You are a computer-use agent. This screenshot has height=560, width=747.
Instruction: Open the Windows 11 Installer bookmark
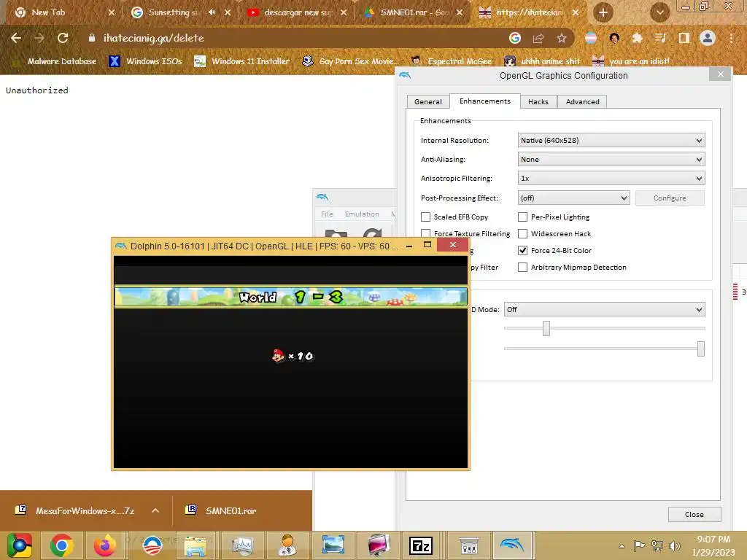[242, 61]
